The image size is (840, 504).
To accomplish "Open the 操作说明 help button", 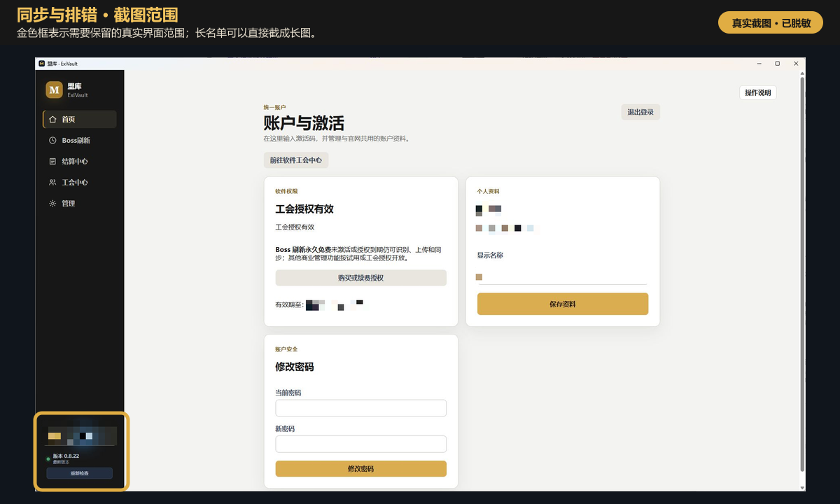I will pos(757,92).
